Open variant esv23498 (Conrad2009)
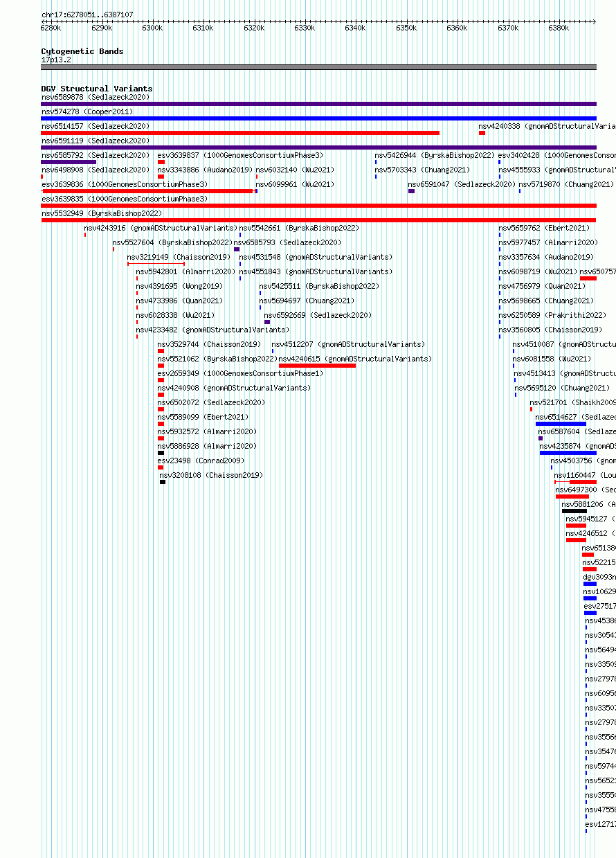The height and width of the screenshot is (858, 616). point(201,461)
